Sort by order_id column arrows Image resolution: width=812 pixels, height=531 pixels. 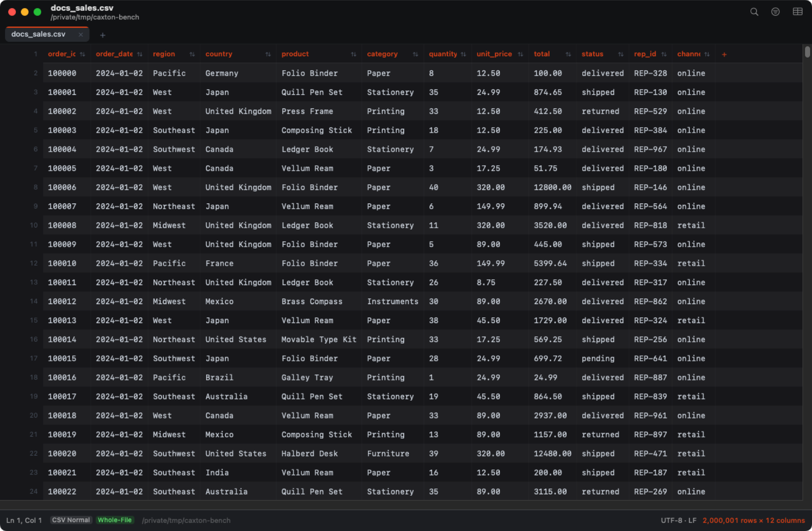(x=83, y=54)
